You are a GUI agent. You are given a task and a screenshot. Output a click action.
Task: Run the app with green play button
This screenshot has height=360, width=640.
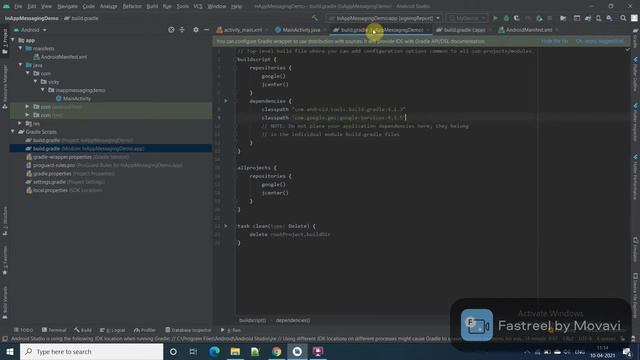495,18
